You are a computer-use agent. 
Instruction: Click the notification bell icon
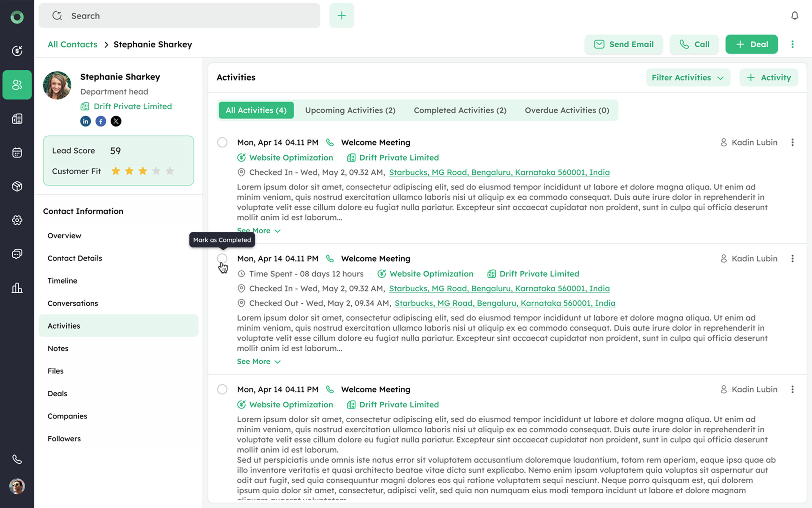coord(794,16)
